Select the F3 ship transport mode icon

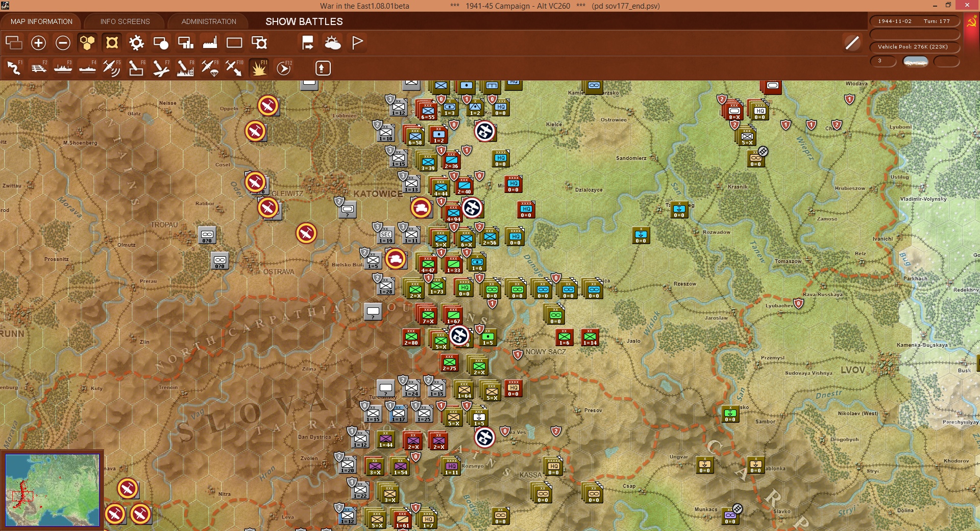[x=63, y=68]
